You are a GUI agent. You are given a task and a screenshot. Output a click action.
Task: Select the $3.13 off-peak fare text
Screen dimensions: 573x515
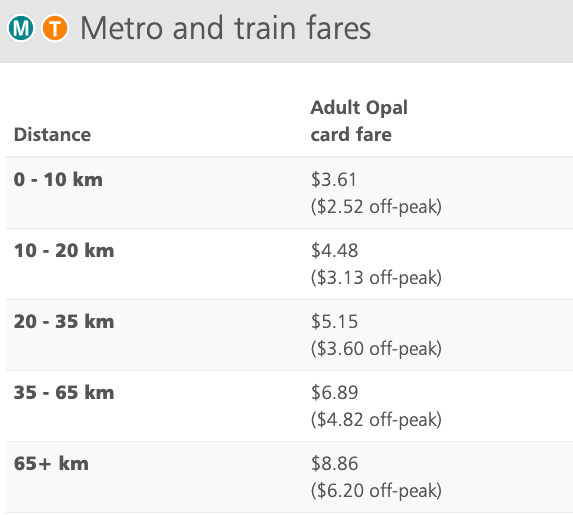(376, 277)
